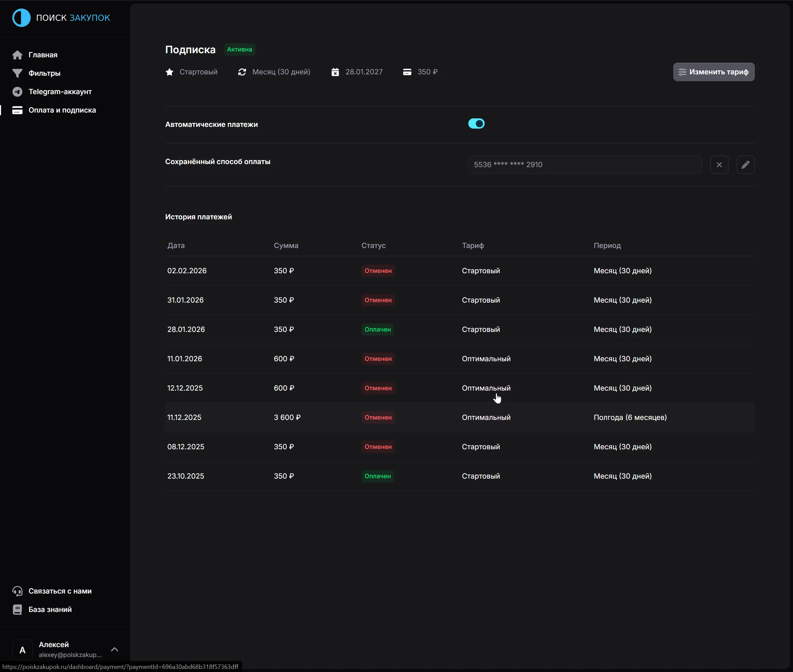Open the Главная menu item
The image size is (793, 672).
(43, 55)
